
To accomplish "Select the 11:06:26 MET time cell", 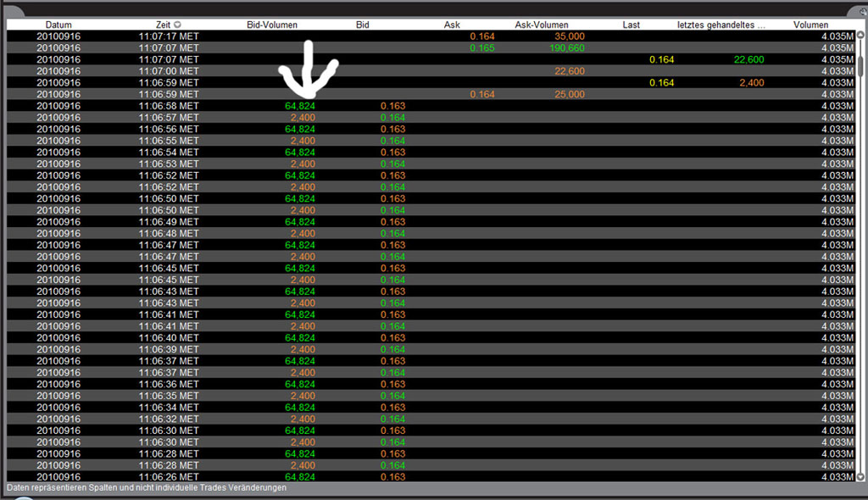I will click(x=169, y=477).
